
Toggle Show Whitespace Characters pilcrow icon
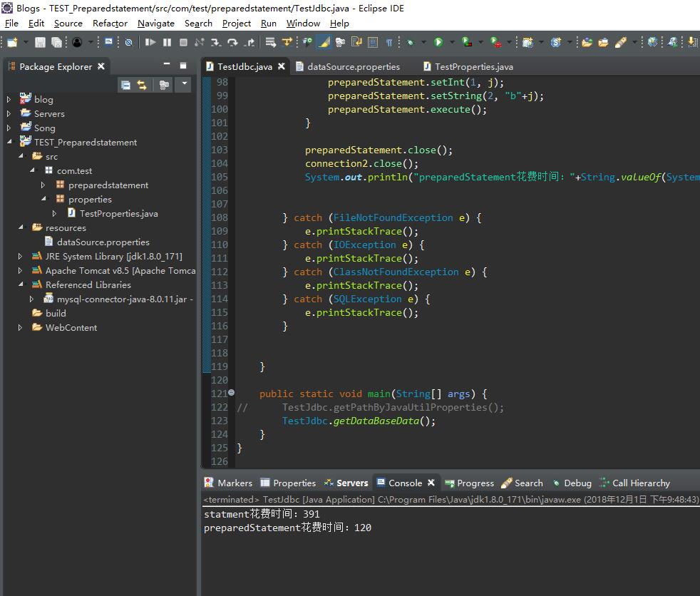(x=389, y=42)
